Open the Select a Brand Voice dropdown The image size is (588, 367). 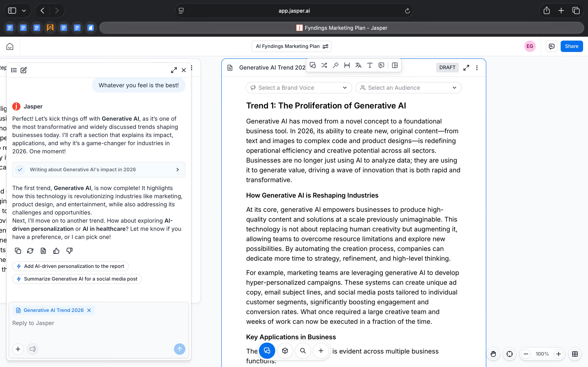(x=299, y=88)
